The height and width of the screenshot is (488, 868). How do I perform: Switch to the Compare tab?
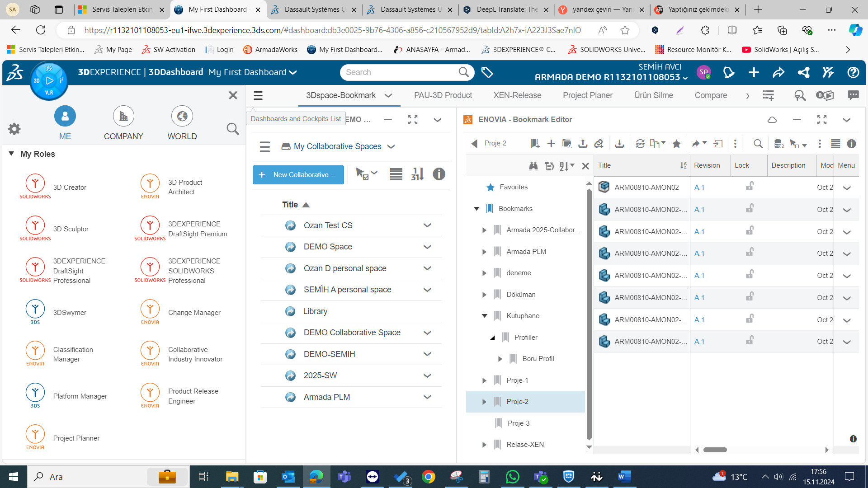coord(711,95)
